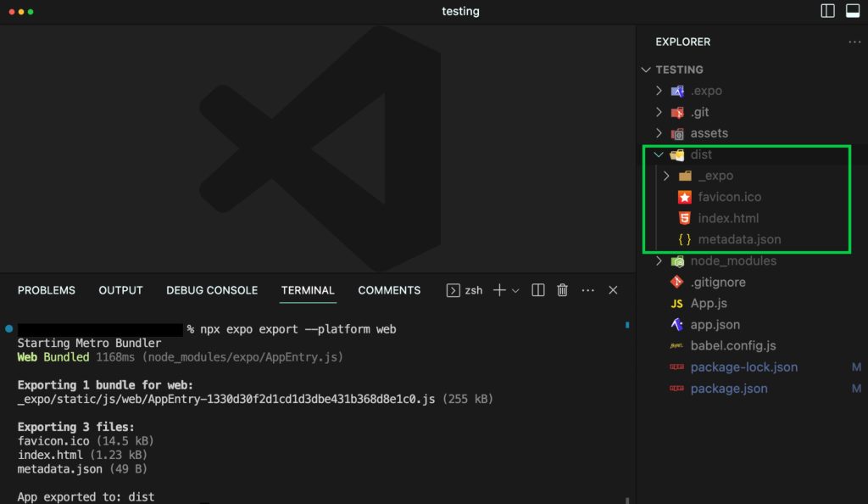
Task: Expand the .git folder chevron
Action: 659,112
